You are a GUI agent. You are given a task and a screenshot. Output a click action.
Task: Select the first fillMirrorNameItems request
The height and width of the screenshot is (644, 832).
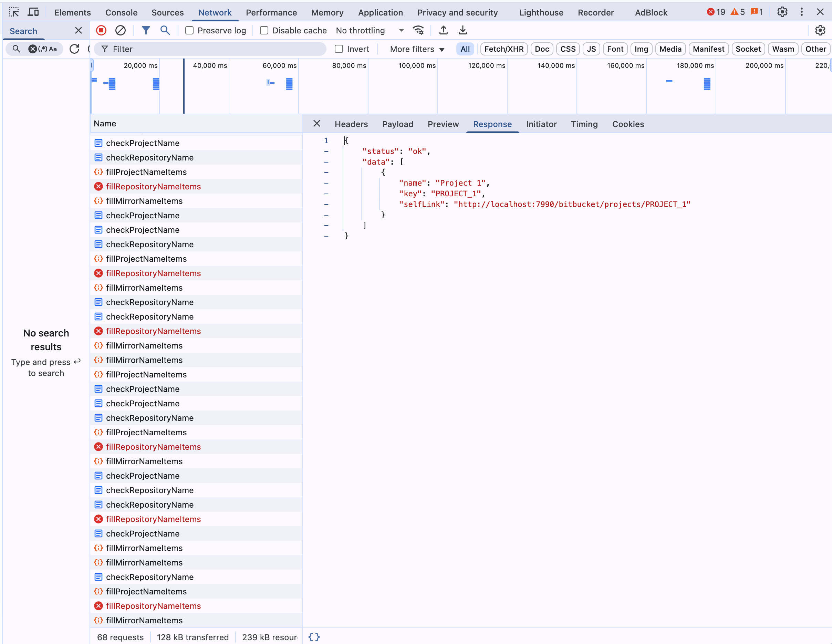[x=196, y=201]
